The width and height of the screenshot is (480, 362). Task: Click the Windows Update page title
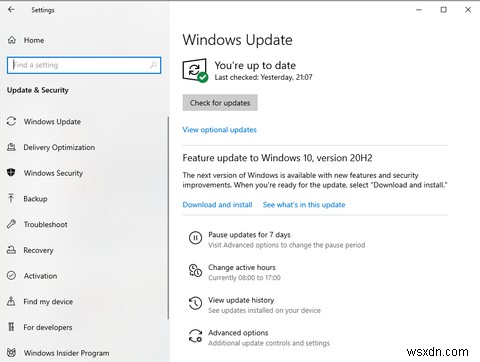pos(237,40)
